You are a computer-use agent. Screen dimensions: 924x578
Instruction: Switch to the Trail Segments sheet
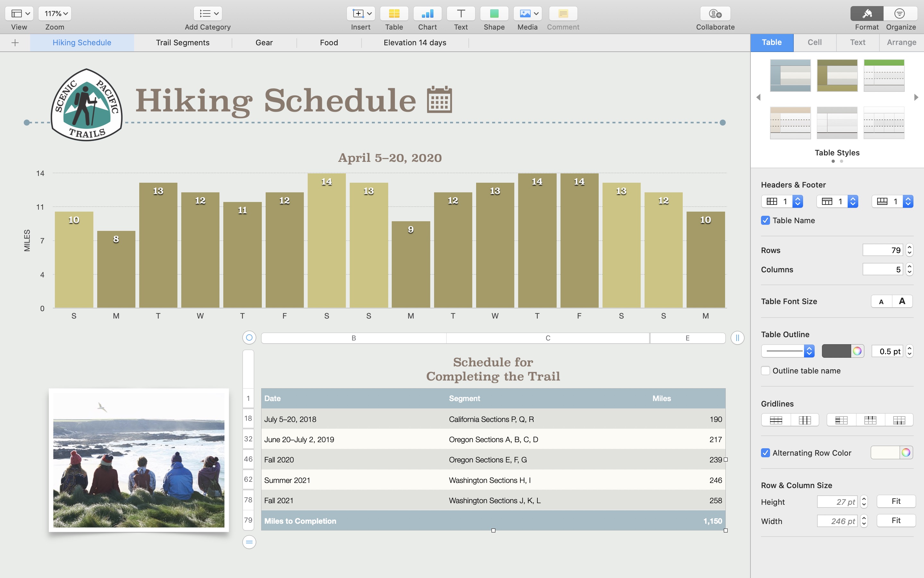point(183,42)
